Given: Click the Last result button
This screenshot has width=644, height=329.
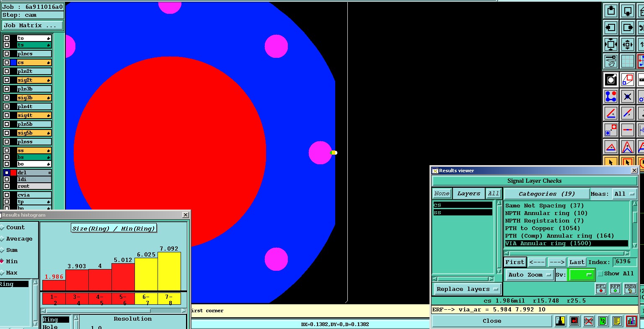Looking at the screenshot, I should pos(577,262).
